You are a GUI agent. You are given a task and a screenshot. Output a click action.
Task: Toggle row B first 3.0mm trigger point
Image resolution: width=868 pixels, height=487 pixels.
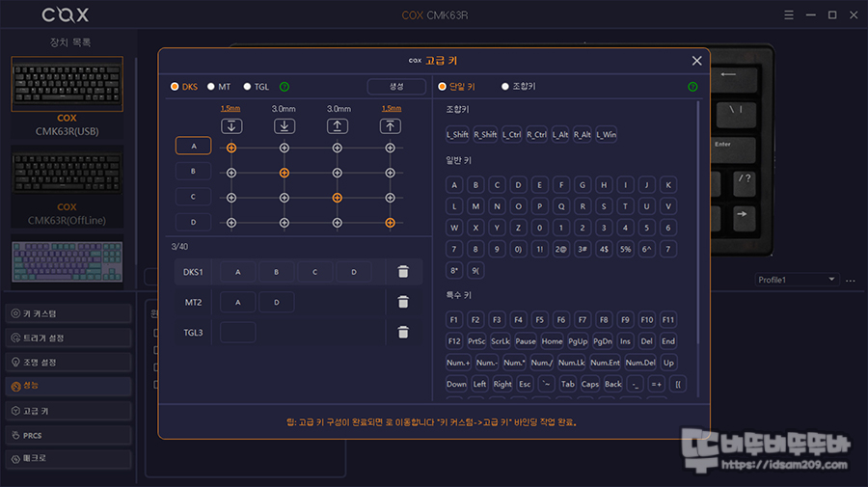[284, 173]
